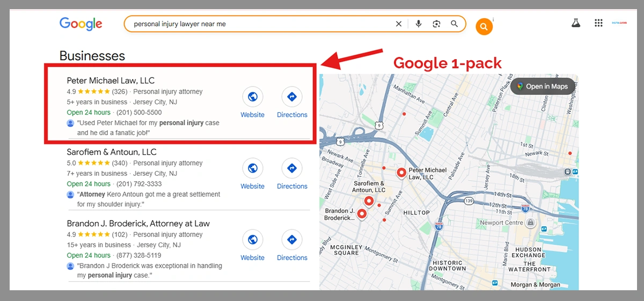644x301 pixels.
Task: Click "15+ years in business" text
Action: 99,245
